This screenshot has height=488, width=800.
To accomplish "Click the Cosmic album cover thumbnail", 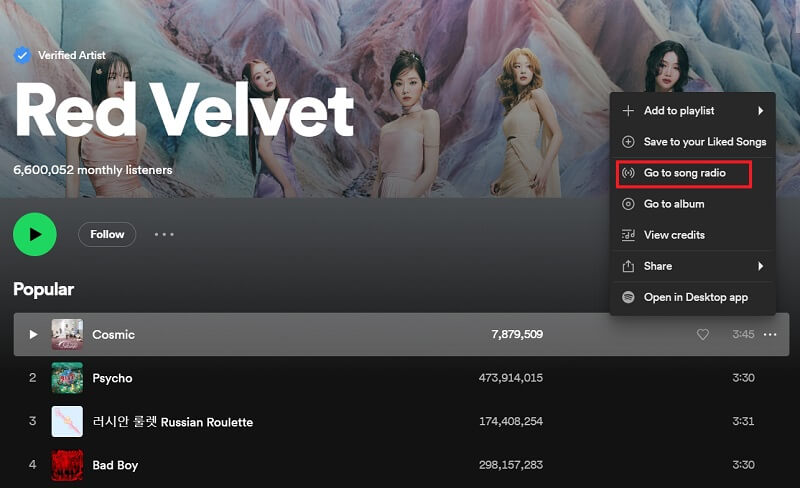I will click(x=67, y=334).
